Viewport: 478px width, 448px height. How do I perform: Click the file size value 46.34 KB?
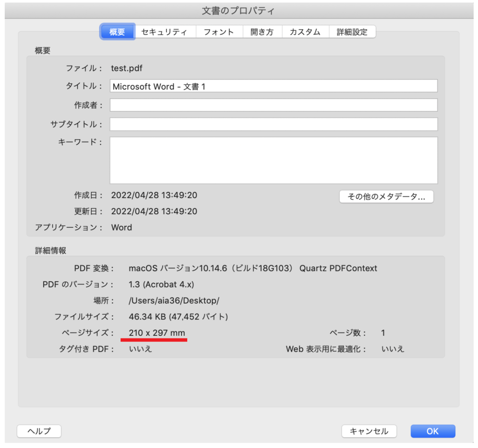click(178, 317)
